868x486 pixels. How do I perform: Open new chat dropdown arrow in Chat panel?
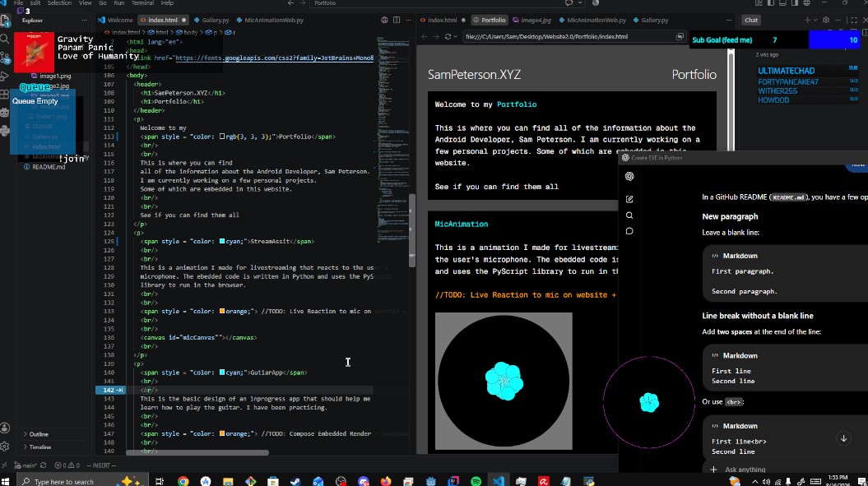[x=815, y=20]
